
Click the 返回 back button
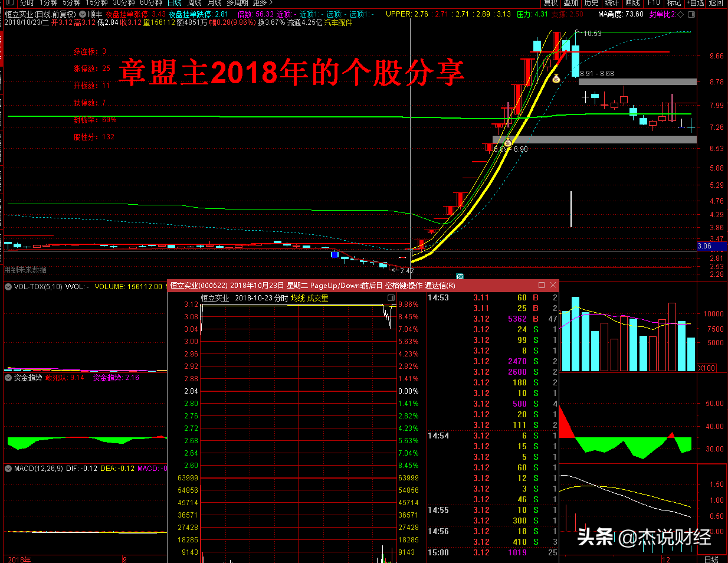coord(716,3)
